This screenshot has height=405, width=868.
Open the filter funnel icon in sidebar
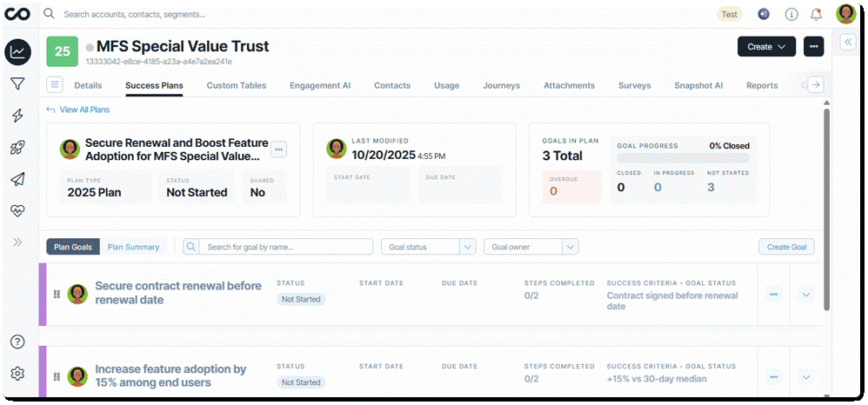point(17,84)
